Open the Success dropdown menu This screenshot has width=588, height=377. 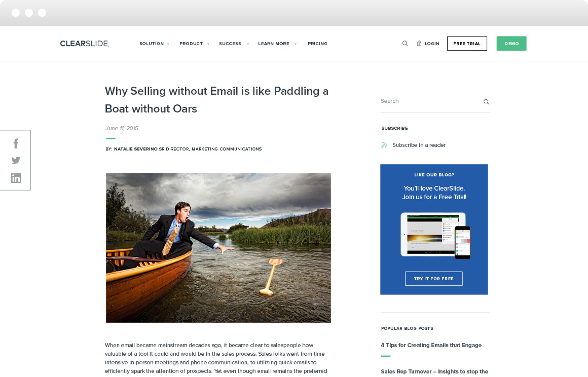234,44
